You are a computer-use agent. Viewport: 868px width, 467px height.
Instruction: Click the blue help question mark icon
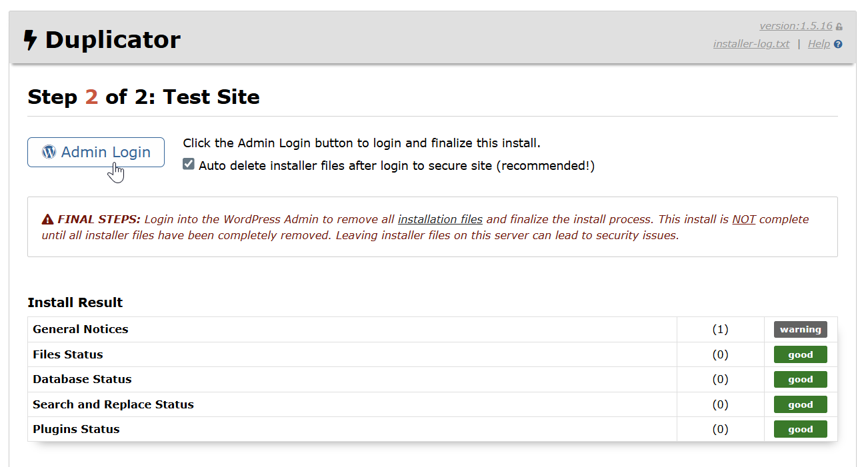[x=838, y=44]
